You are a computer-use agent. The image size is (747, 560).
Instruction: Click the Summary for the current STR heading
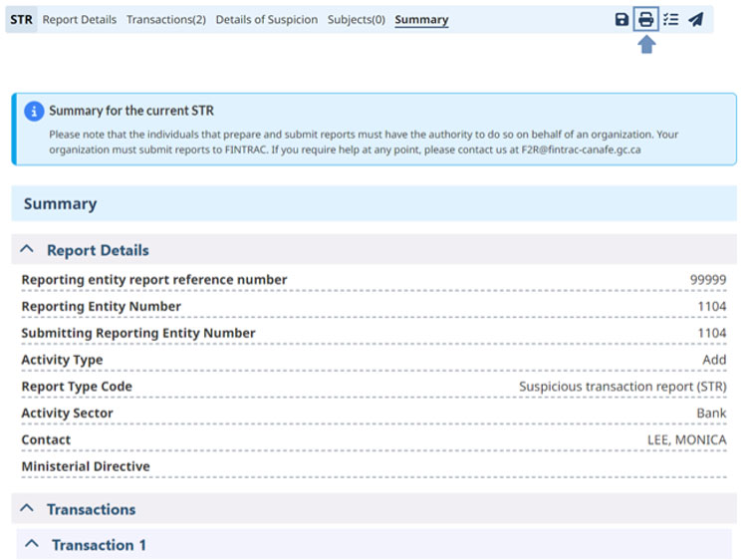(x=131, y=111)
